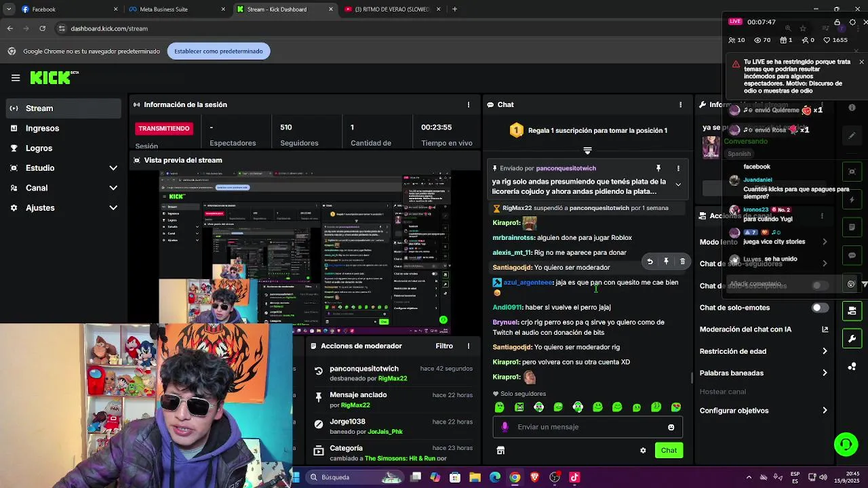Open TikTok from the taskbar
The height and width of the screenshot is (488, 868).
click(x=574, y=477)
